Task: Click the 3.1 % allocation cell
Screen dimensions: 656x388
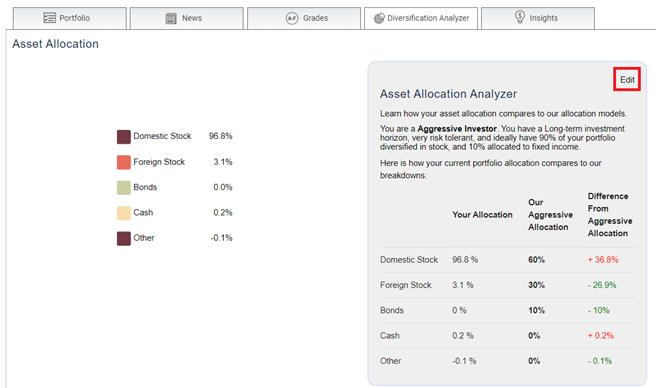Action: (463, 285)
